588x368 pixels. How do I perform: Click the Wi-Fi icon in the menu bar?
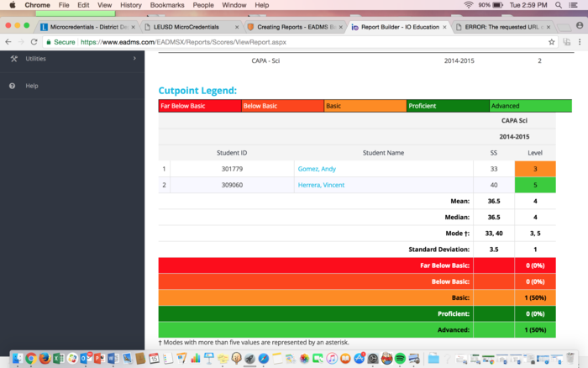[x=468, y=5]
